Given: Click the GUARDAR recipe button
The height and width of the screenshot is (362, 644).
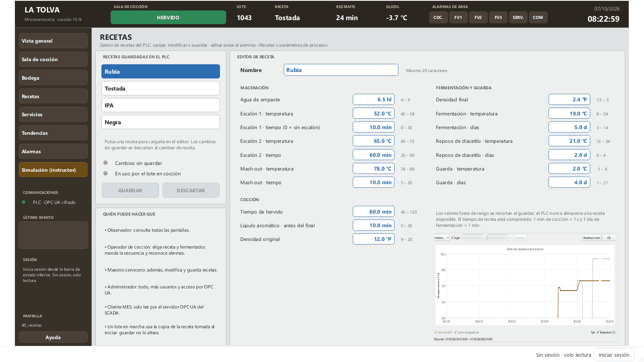Looking at the screenshot, I should (130, 190).
